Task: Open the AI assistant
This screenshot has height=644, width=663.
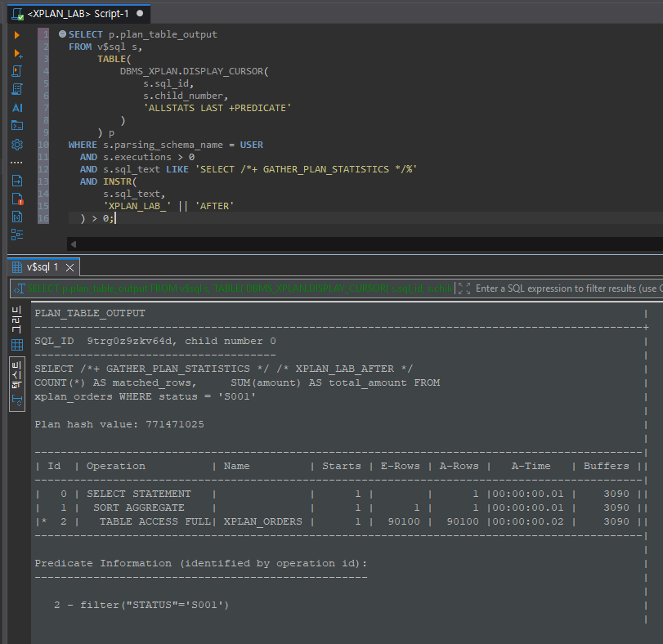Action: click(x=17, y=108)
